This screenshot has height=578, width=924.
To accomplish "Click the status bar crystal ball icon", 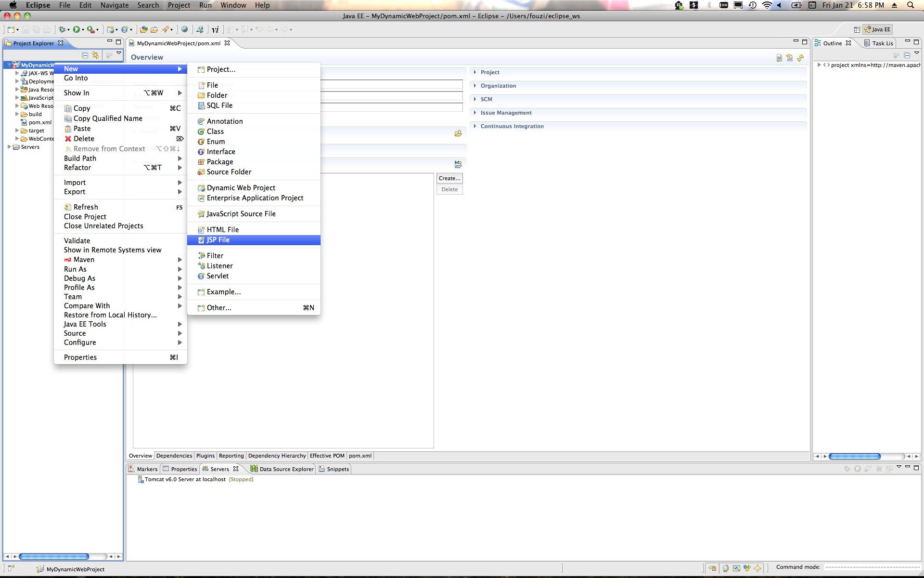I will point(726,568).
